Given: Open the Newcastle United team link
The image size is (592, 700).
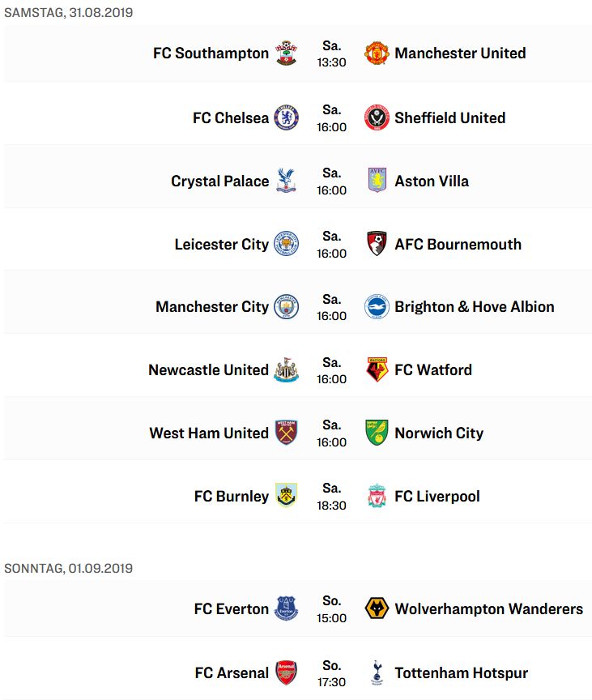Looking at the screenshot, I should click(208, 369).
